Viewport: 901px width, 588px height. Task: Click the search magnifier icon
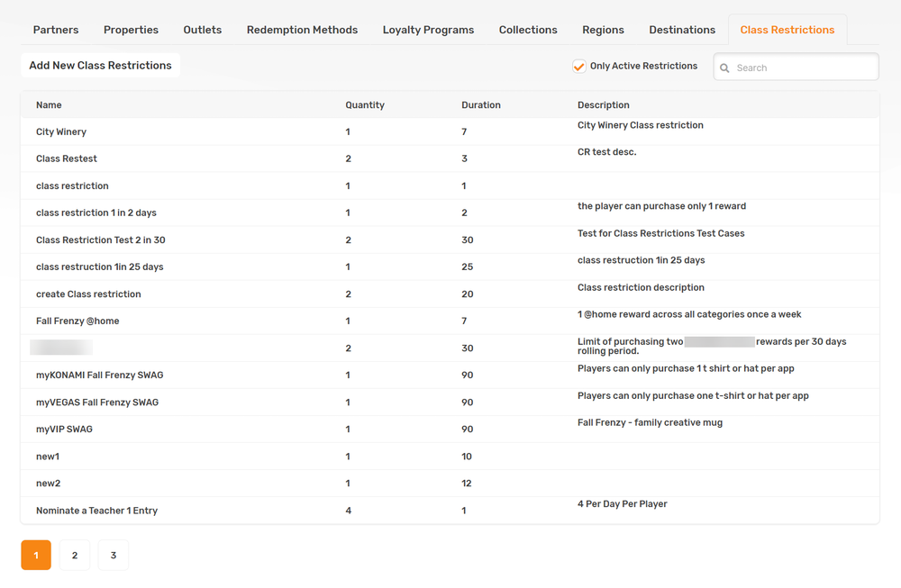point(724,68)
